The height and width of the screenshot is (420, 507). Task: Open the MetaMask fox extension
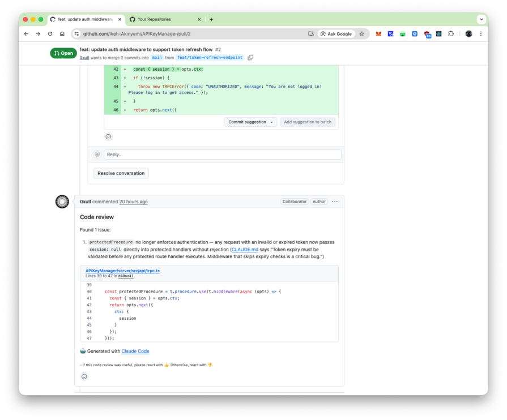[378, 34]
